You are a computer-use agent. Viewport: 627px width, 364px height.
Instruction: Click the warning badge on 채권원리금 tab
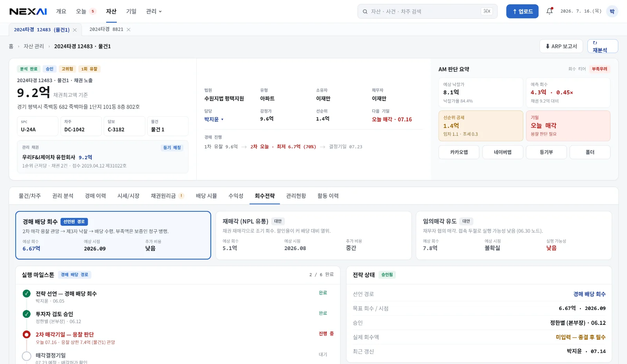[181, 196]
